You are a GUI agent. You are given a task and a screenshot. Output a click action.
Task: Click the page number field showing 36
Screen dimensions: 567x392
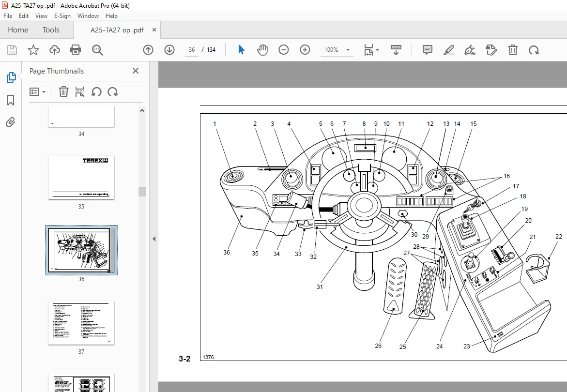(192, 50)
